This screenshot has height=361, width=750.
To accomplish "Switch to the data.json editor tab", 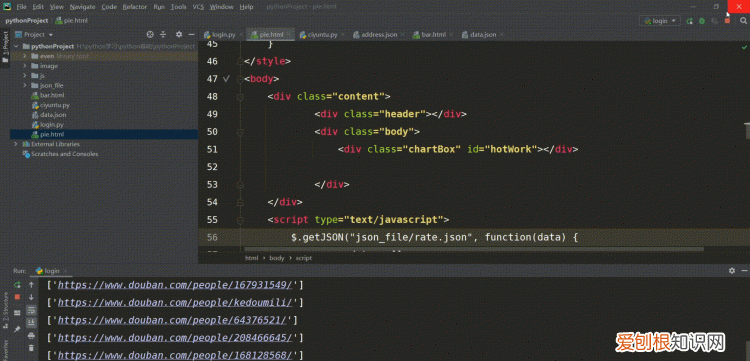I will [x=483, y=35].
